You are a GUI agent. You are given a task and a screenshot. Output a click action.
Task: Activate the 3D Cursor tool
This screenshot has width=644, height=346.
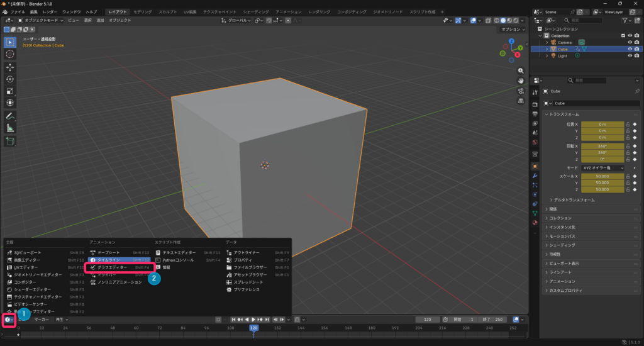click(10, 54)
